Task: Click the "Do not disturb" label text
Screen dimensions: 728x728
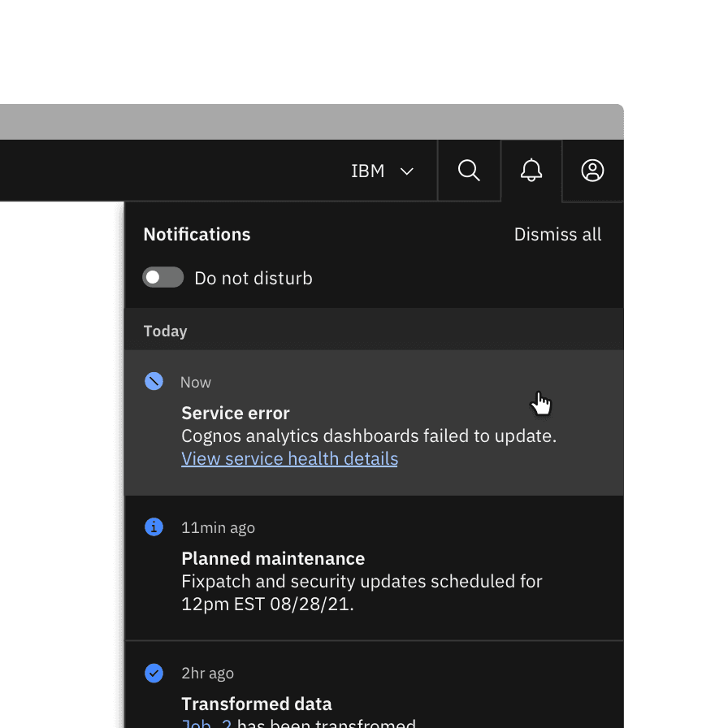Action: (x=253, y=278)
